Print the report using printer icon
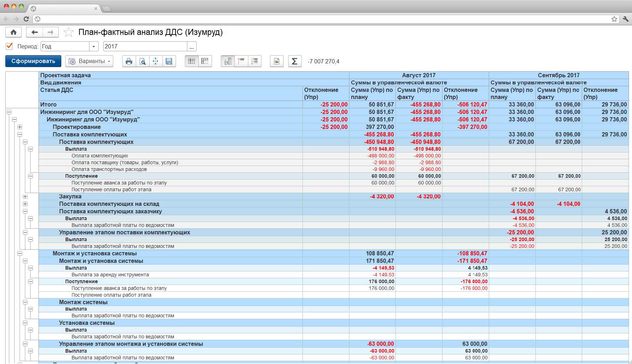 129,61
